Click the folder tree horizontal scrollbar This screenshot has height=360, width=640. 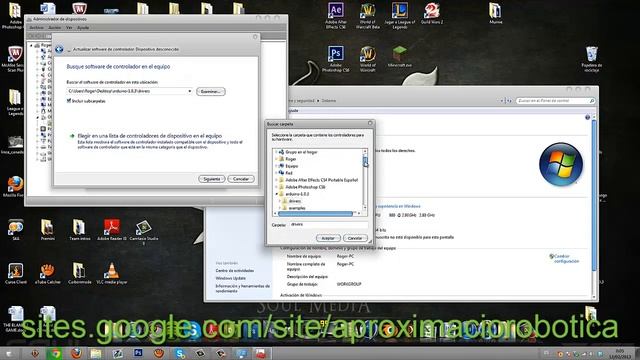tap(315, 213)
